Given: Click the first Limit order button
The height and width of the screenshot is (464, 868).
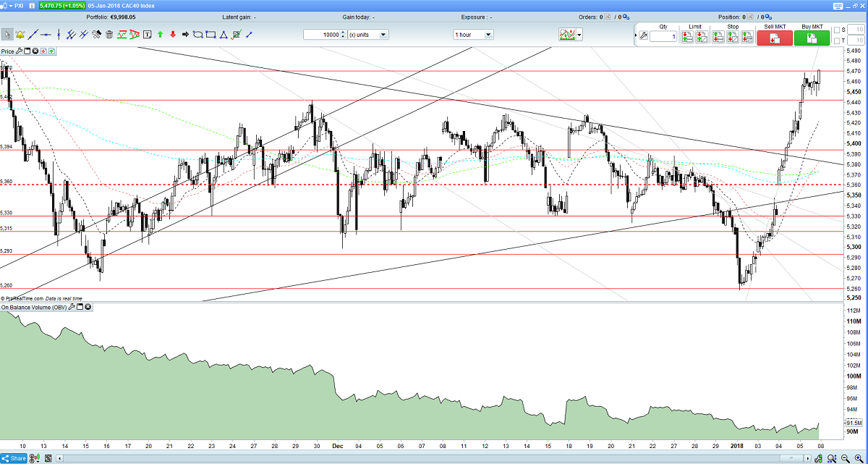Looking at the screenshot, I should pos(687,37).
